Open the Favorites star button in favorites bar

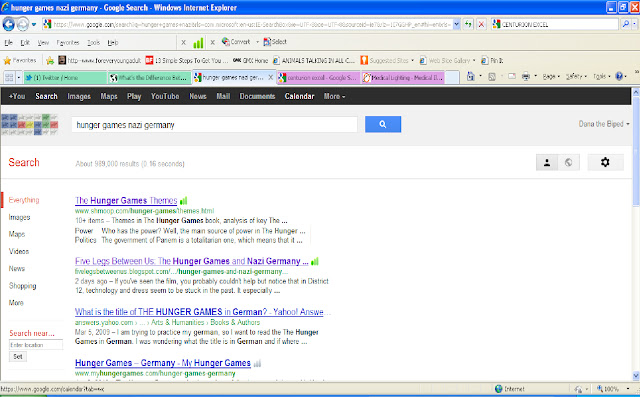coord(20,60)
